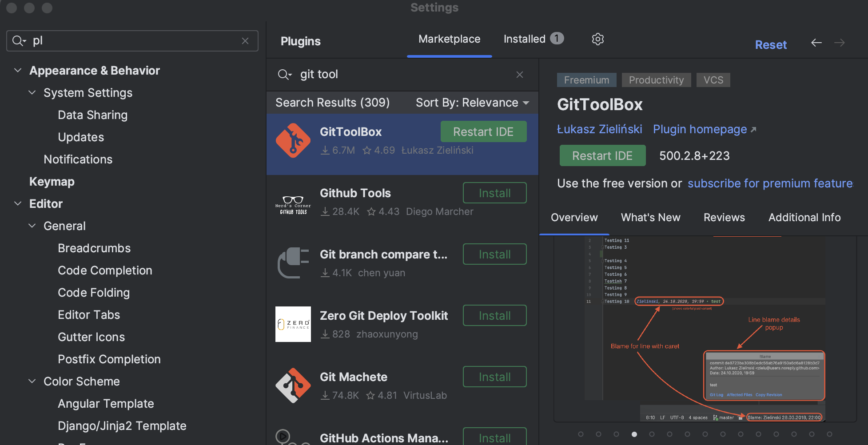
Task: Go back using the left arrow
Action: (x=816, y=43)
